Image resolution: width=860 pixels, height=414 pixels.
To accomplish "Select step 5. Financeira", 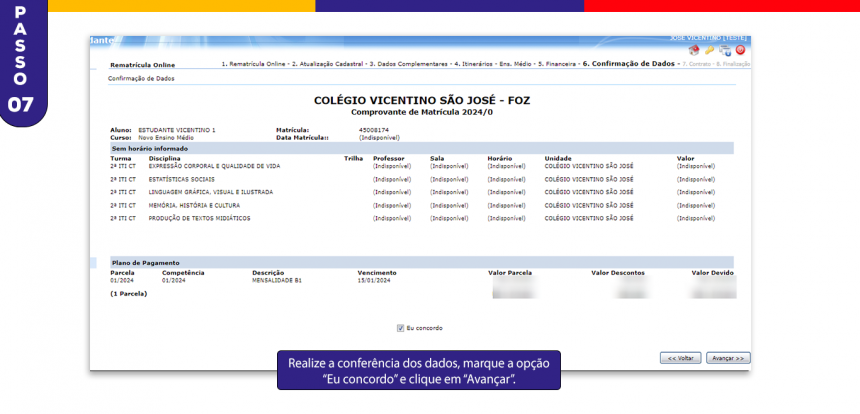I will click(557, 64).
